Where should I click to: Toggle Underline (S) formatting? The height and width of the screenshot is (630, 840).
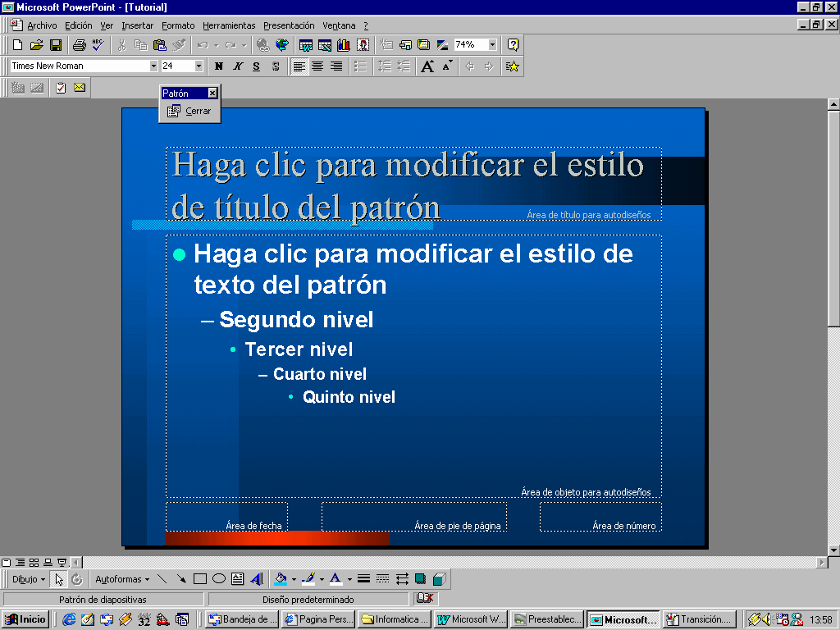pos(257,66)
